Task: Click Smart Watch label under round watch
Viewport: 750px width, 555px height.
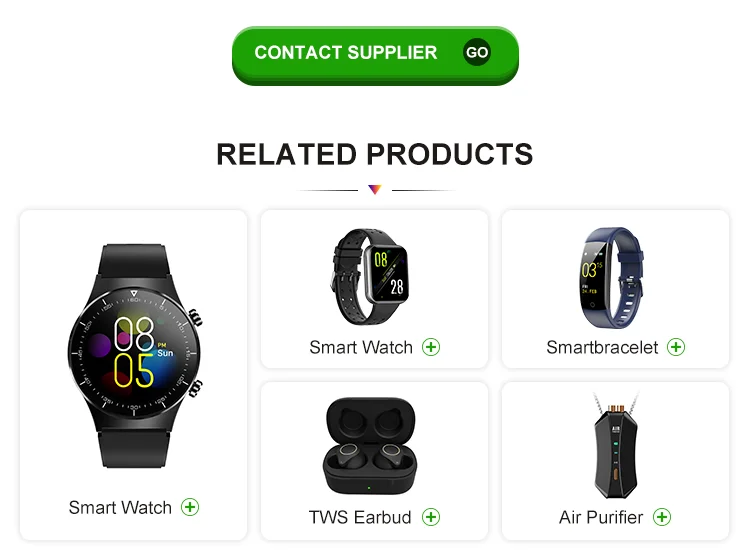Action: 120,508
